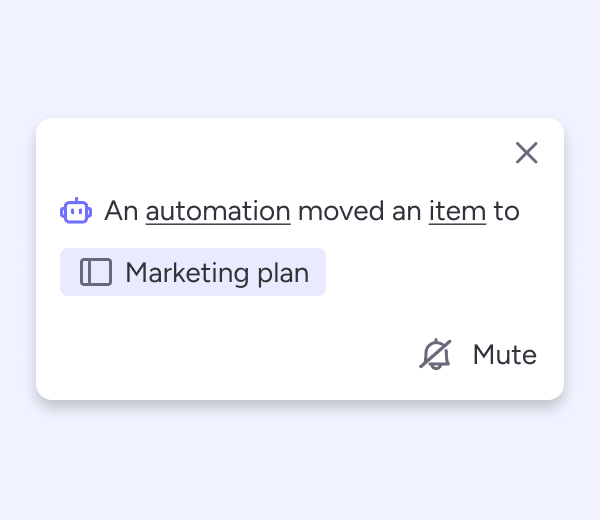Click the word 'An' beside the robot

[121, 211]
